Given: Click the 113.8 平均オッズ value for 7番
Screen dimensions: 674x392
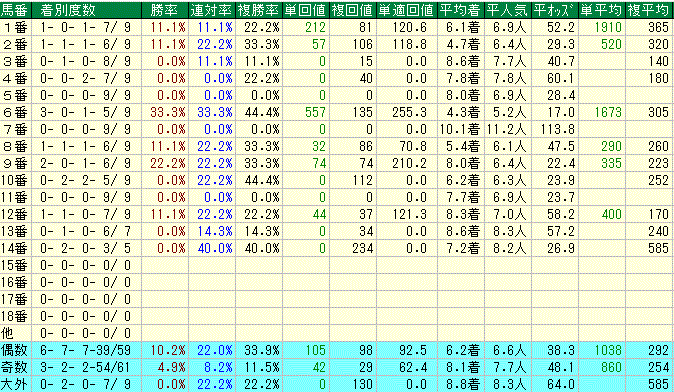Looking at the screenshot, I should coord(558,129).
